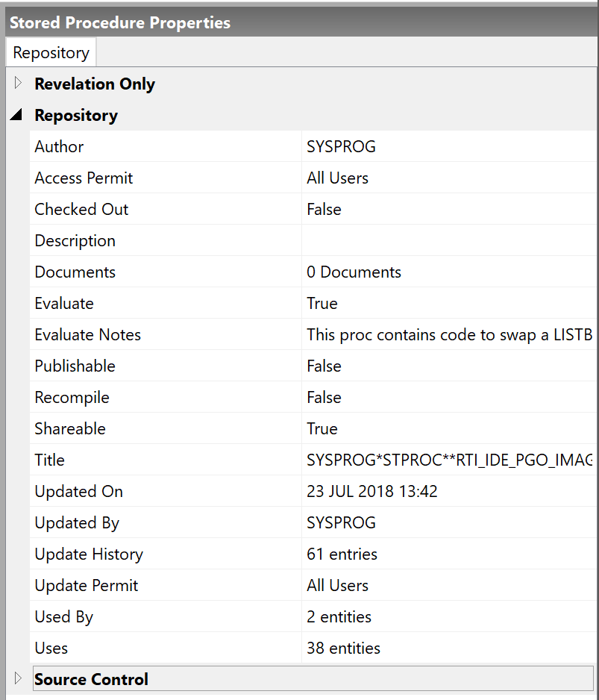Open Update History 61 entries
The width and height of the screenshot is (599, 700).
coord(342,554)
